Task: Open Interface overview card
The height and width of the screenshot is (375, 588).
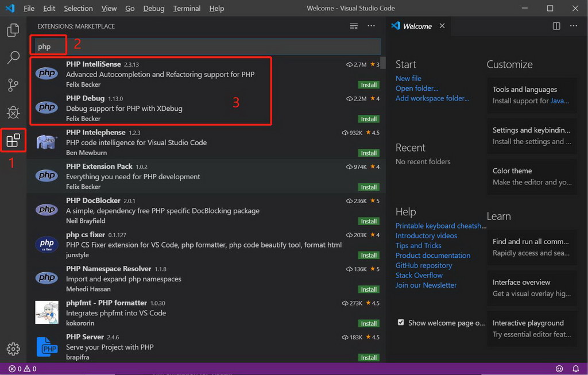Action: tap(532, 288)
